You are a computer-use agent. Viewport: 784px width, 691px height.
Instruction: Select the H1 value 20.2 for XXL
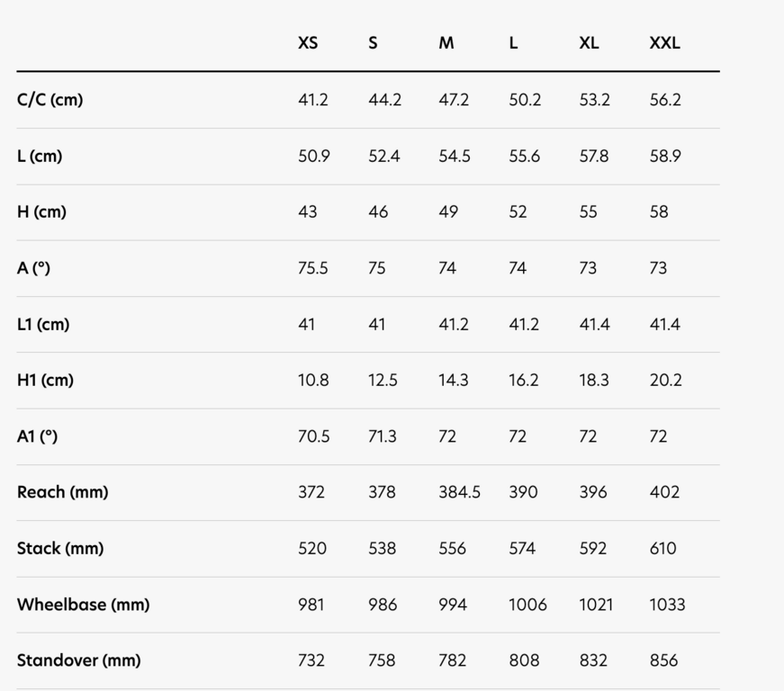click(x=665, y=381)
